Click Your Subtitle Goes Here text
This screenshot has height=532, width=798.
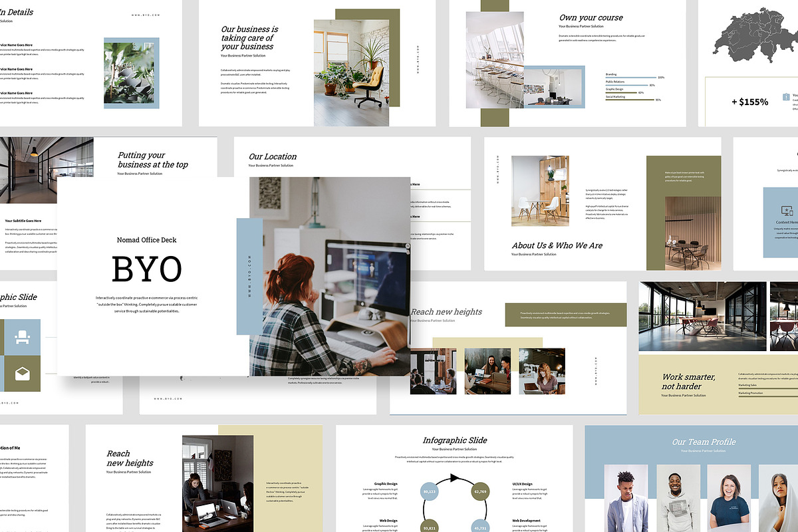pyautogui.click(x=23, y=221)
